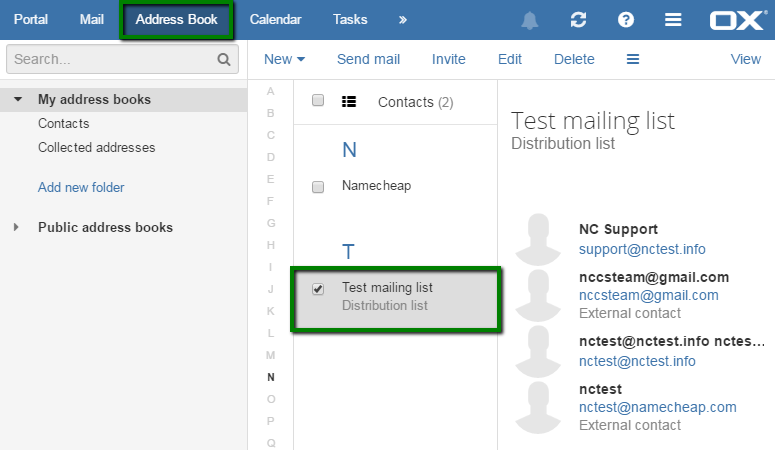
Task: Click the list sort options icon
Action: coord(349,102)
